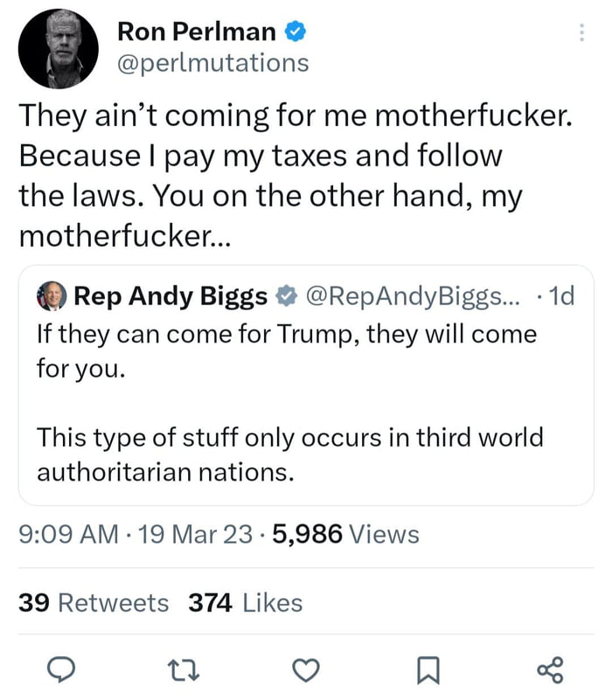Open the Rep Andy Biggs name in quoted tweet

[170, 297]
